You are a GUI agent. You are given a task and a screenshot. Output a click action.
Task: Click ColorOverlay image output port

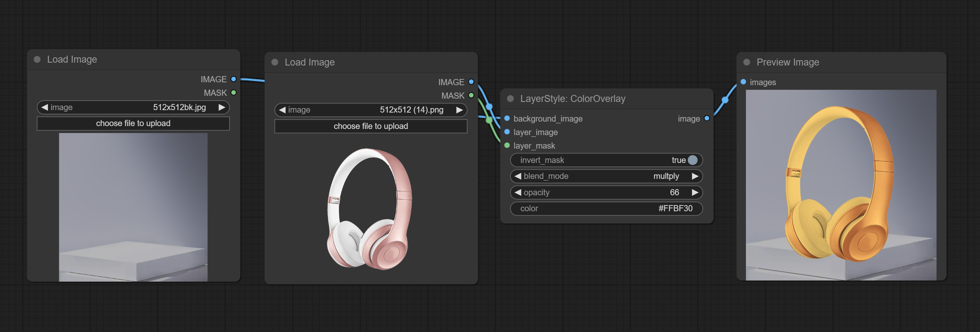click(x=707, y=118)
